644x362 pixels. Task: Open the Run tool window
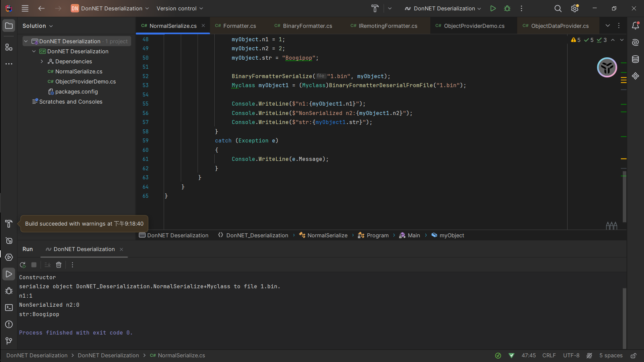click(x=9, y=274)
